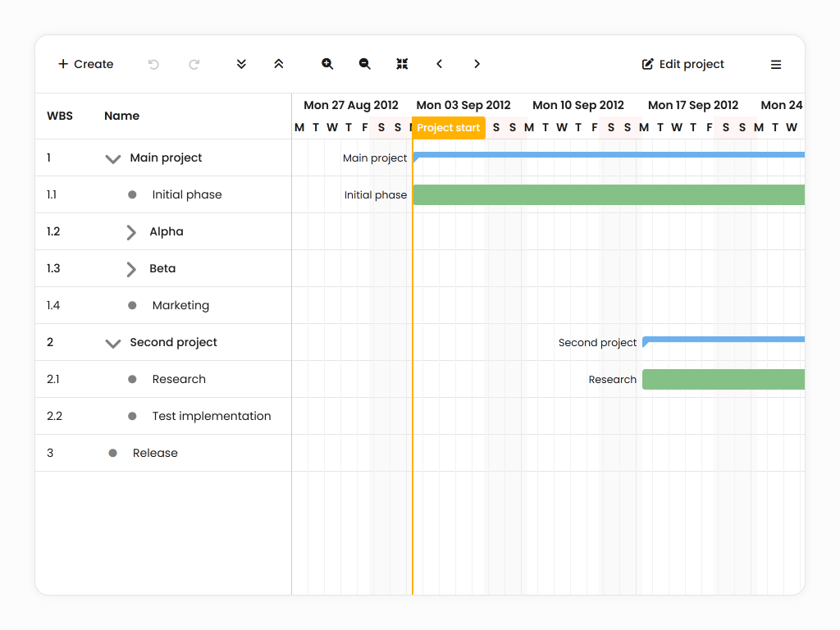The width and height of the screenshot is (840, 630).
Task: Expand the Beta task group
Action: pos(131,269)
